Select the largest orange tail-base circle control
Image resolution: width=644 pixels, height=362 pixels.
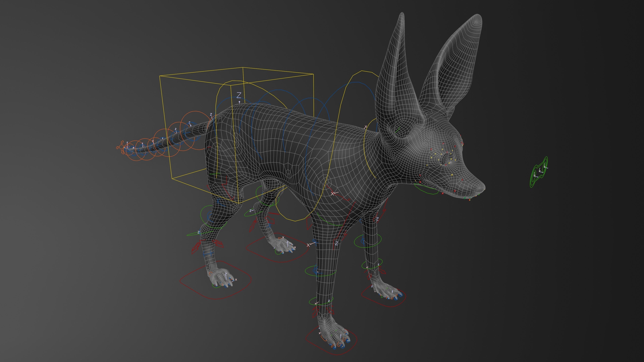coord(196,130)
